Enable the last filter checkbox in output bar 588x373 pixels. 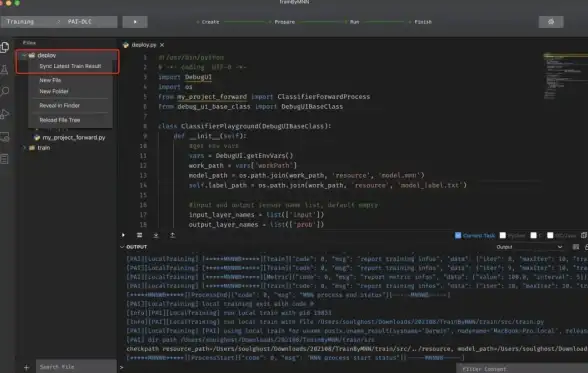pos(550,235)
